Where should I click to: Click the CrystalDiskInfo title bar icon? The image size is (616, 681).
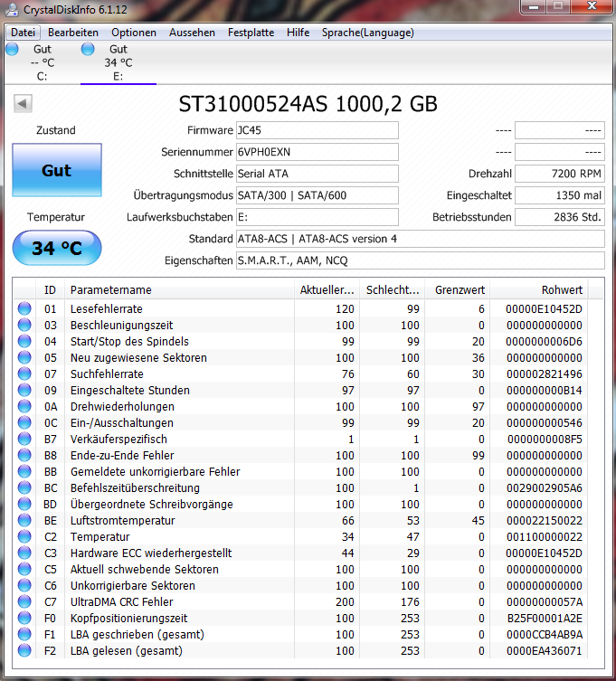12,9
